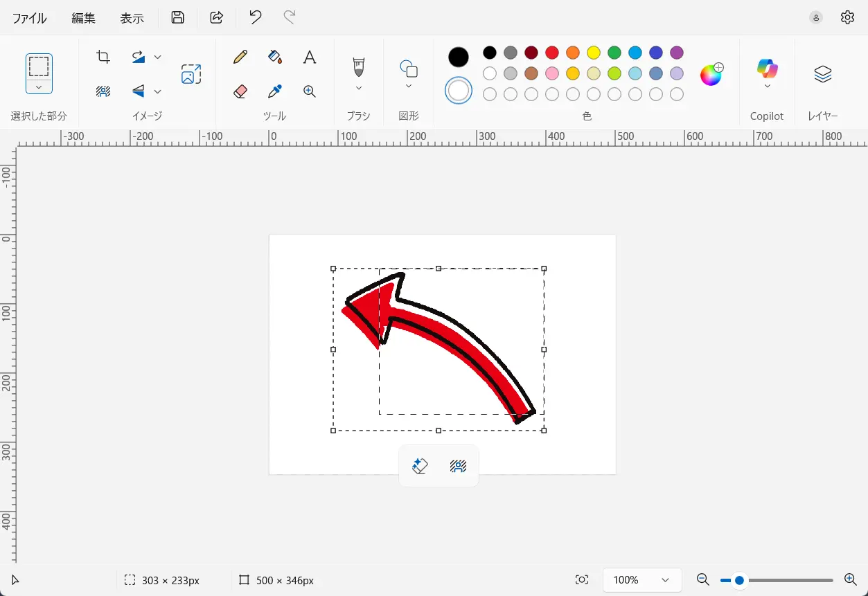Open the 編集 menu

[x=84, y=19]
